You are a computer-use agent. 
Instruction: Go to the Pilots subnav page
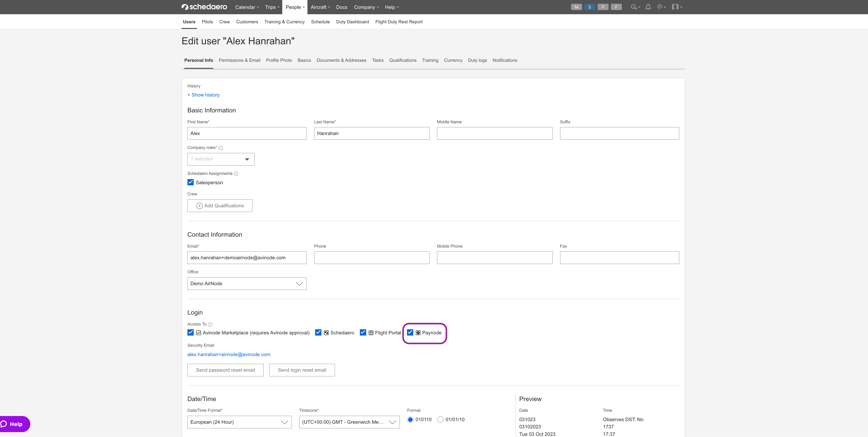(207, 22)
